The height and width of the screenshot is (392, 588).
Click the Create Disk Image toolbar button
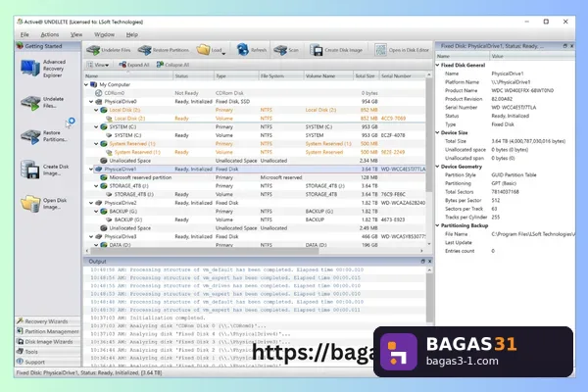[x=336, y=50]
